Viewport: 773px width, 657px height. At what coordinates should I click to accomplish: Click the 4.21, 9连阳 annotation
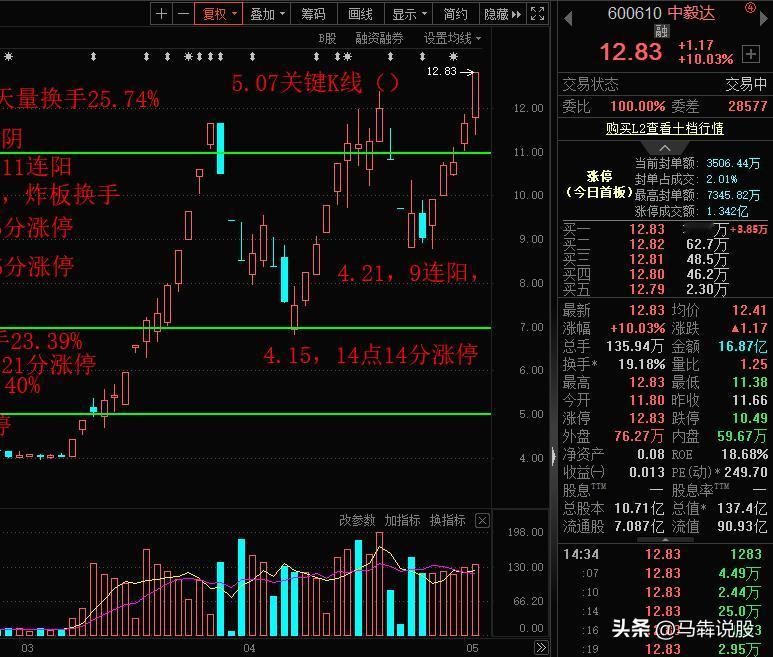point(408,273)
